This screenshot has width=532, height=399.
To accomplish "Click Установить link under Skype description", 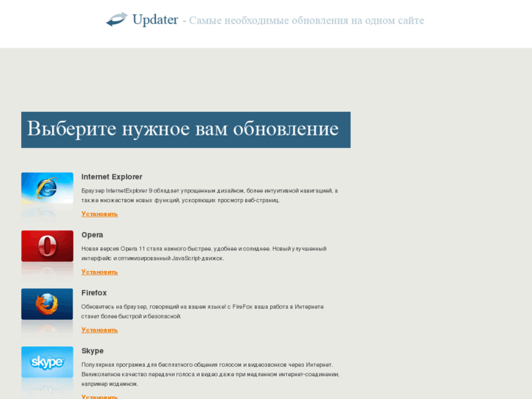I will [x=100, y=396].
